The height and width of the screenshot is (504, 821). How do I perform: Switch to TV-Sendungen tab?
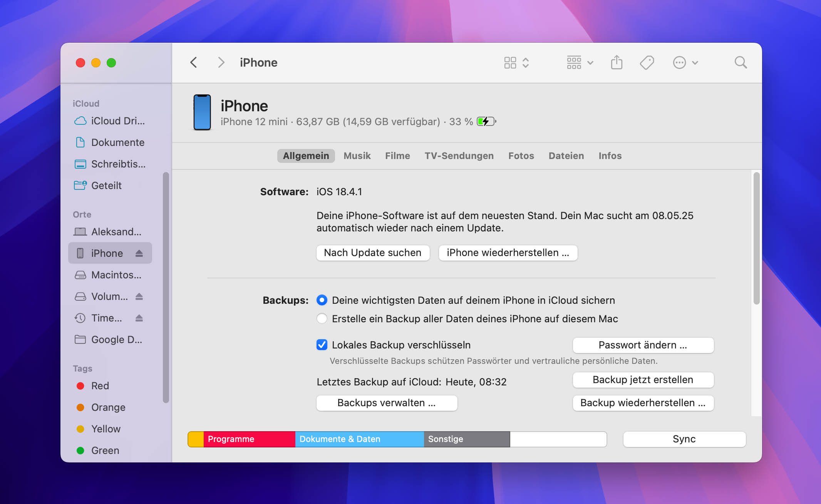(459, 156)
